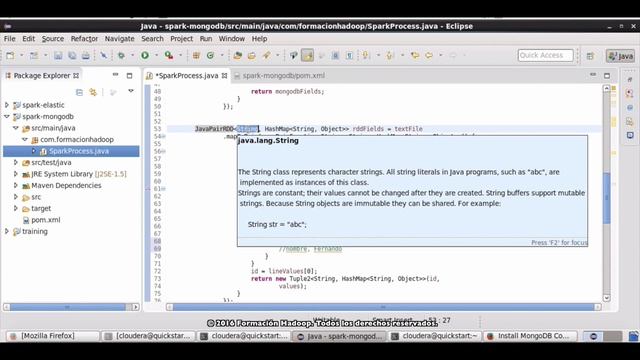Open the Navigate menu
The width and height of the screenshot is (640, 360).
pyautogui.click(x=119, y=39)
